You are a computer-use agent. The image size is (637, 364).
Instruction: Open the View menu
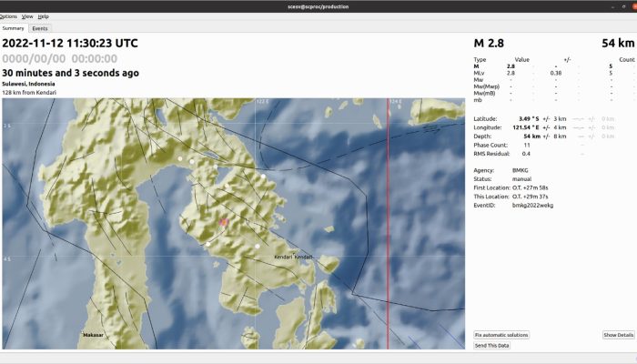tap(27, 16)
